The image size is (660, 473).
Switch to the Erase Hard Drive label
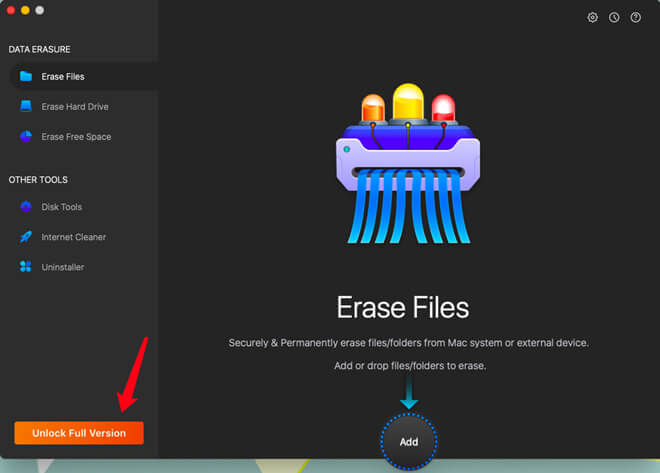[x=75, y=106]
